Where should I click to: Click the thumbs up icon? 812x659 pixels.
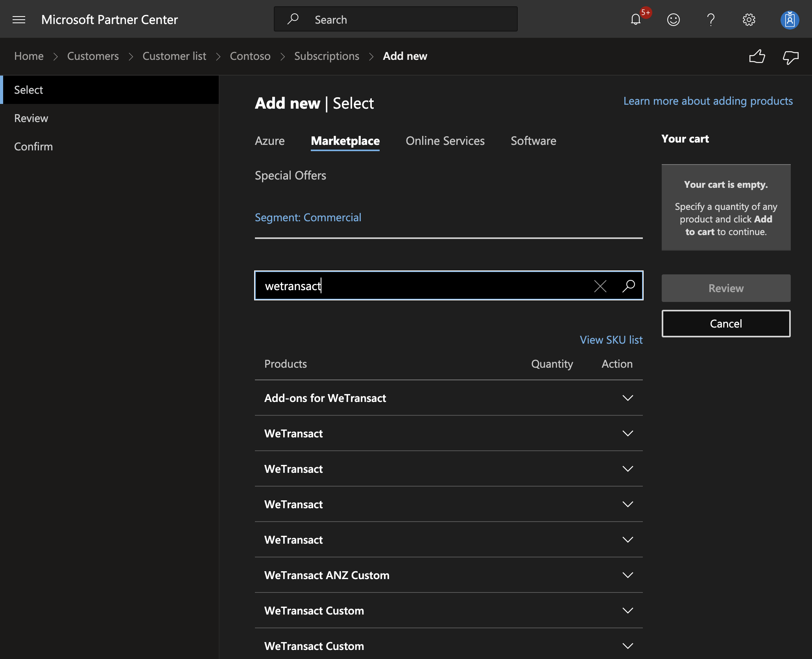pyautogui.click(x=757, y=57)
